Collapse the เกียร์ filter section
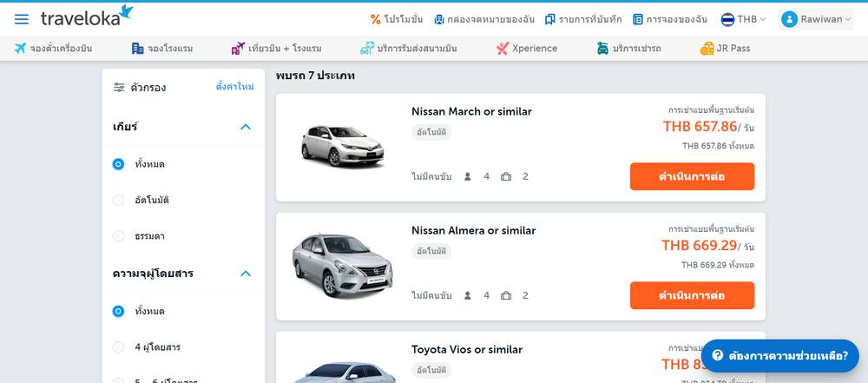Image resolution: width=868 pixels, height=383 pixels. (x=246, y=127)
